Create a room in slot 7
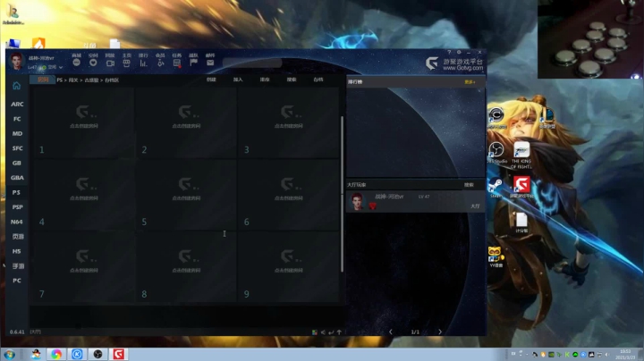Image resolution: width=644 pixels, height=361 pixels. coord(84,267)
